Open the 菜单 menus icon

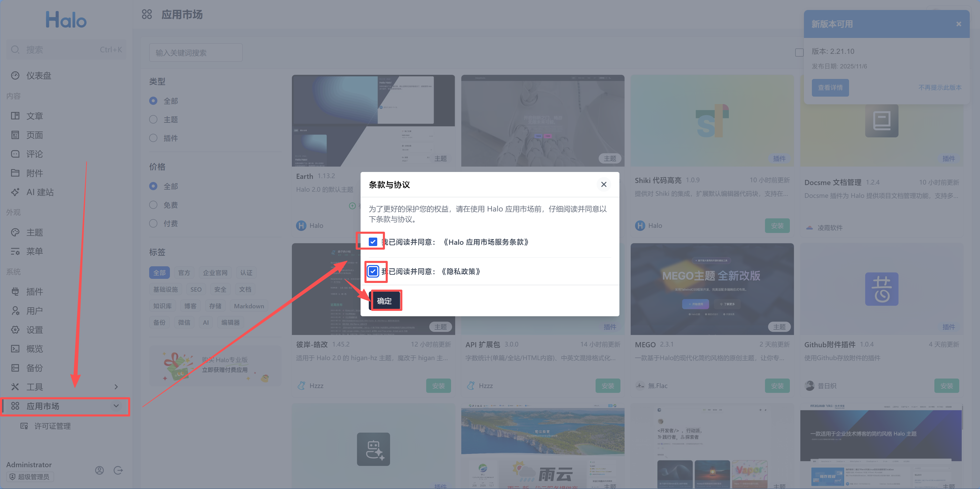pyautogui.click(x=15, y=251)
